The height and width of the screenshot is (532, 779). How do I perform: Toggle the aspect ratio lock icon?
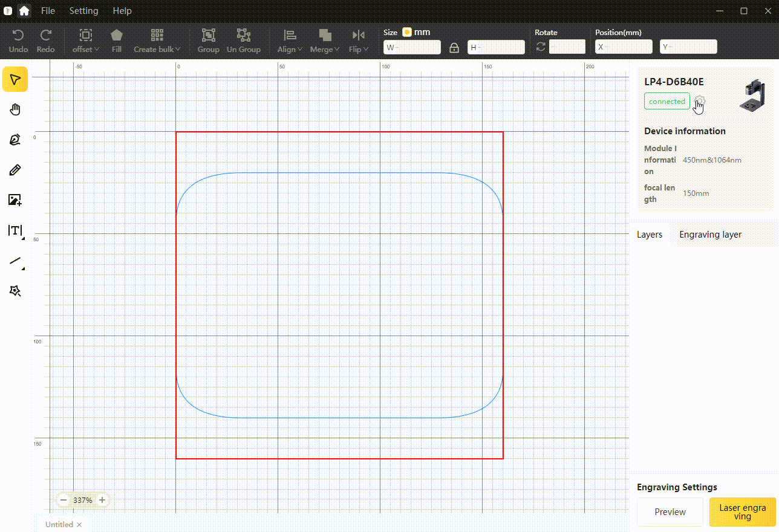(454, 47)
